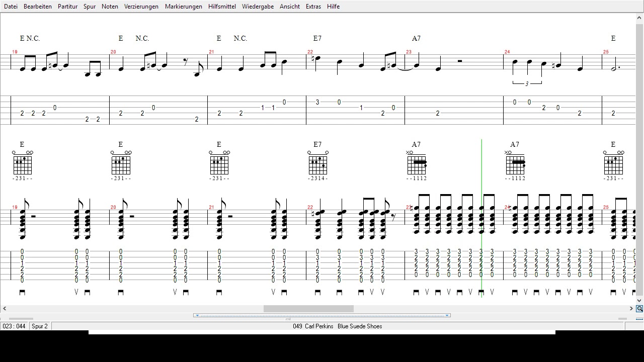Click the vertical scrollbar up arrow
This screenshot has width=644, height=362.
639,18
